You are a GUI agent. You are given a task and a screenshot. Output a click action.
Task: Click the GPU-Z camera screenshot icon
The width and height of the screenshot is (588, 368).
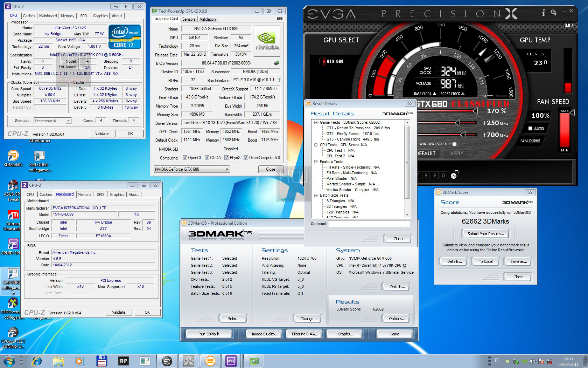(280, 19)
